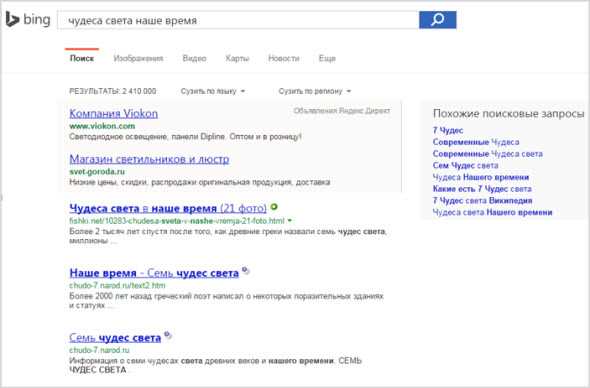This screenshot has width=590, height=388.
Task: Select the related search '7 Чудес света Википедия'
Action: (x=482, y=201)
